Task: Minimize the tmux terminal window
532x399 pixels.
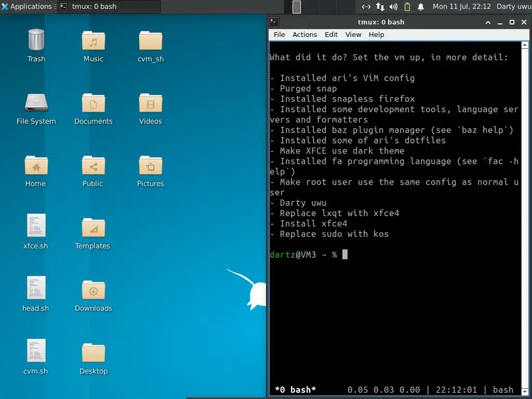Action: point(500,22)
